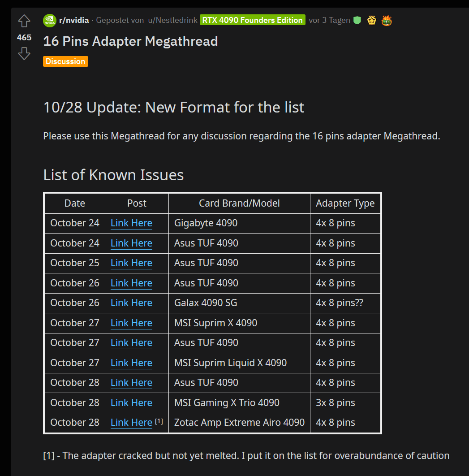Click the 'MSI Suprim X 4090' cell
Screen dimensions: 469x476
tap(239, 323)
